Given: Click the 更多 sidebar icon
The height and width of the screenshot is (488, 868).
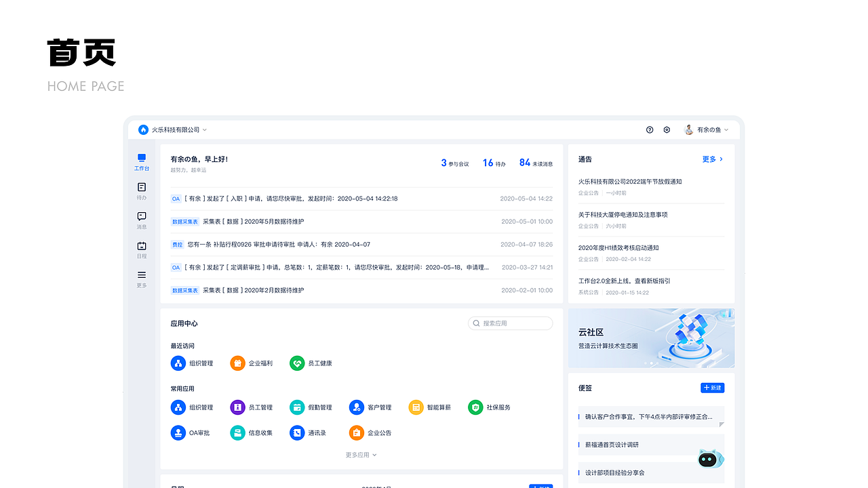Looking at the screenshot, I should pos(141,278).
